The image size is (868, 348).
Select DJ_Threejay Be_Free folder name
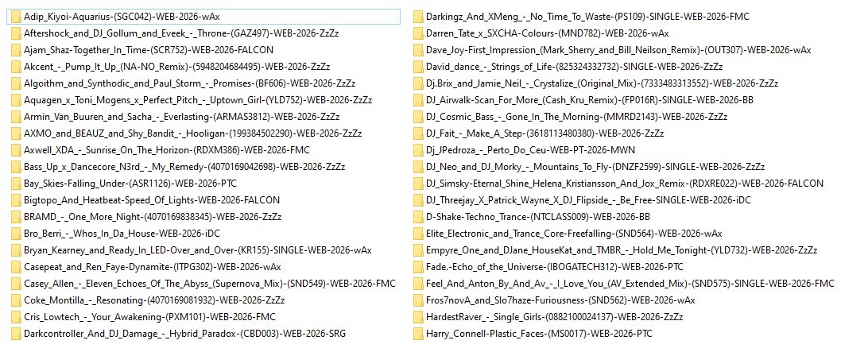tap(588, 199)
